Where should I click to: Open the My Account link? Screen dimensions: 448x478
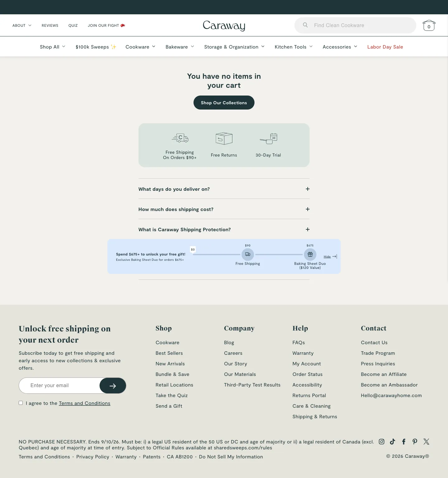coord(306,364)
